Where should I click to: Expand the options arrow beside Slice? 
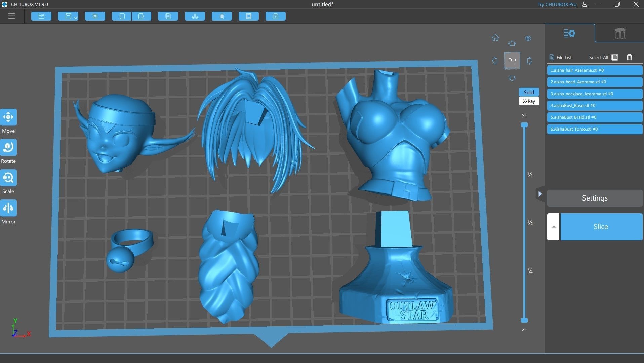tap(553, 227)
